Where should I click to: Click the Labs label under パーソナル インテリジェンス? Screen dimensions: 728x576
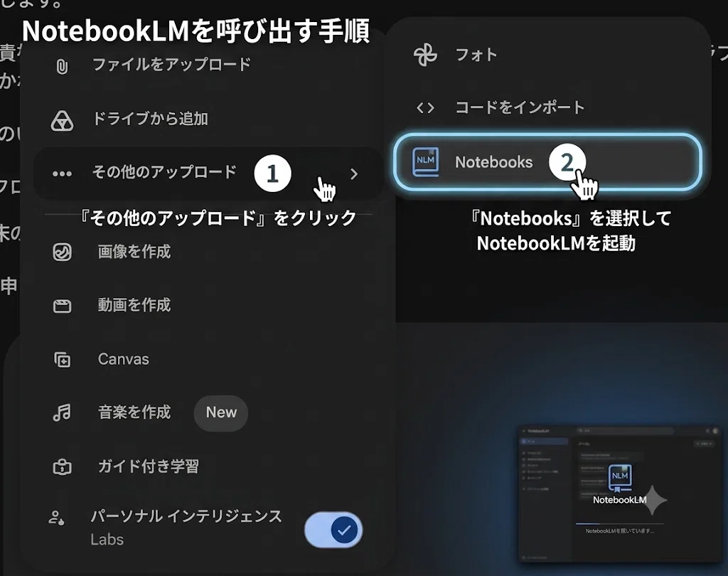point(107,540)
